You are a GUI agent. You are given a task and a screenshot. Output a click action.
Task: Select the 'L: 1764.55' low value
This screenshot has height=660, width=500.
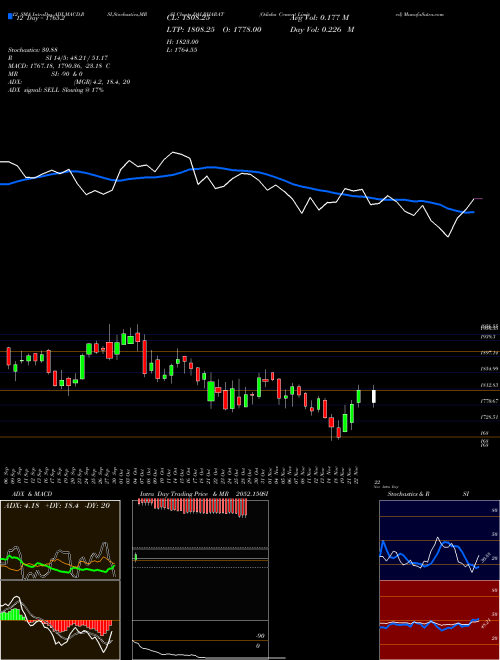pos(182,50)
